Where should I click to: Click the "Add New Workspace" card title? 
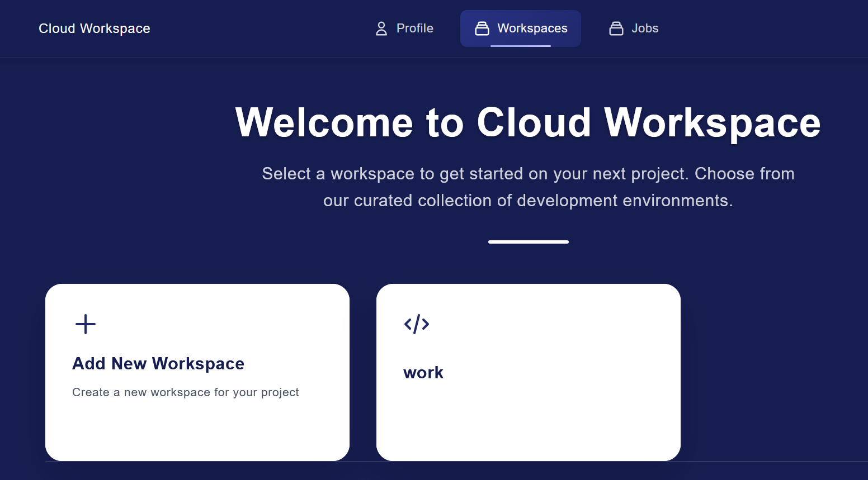coord(158,364)
